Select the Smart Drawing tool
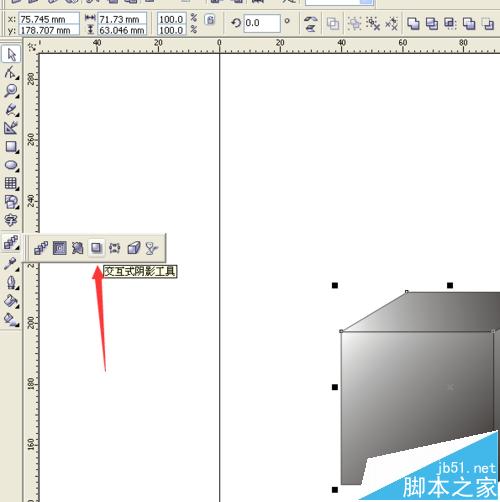Image resolution: width=500 pixels, height=502 pixels. point(11,128)
